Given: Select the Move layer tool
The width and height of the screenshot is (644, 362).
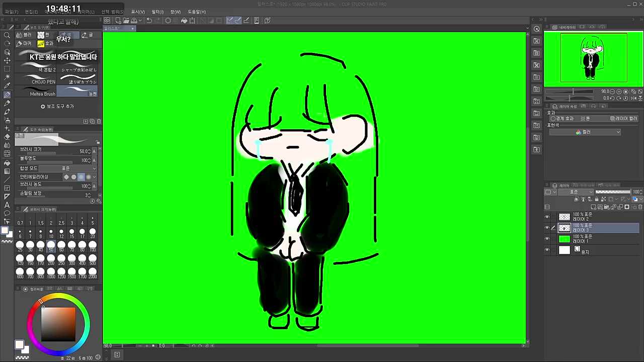Looking at the screenshot, I should (x=7, y=60).
